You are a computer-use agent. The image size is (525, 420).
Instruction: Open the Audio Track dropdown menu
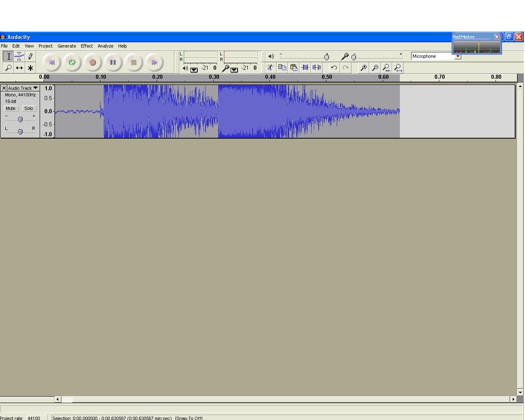click(35, 88)
